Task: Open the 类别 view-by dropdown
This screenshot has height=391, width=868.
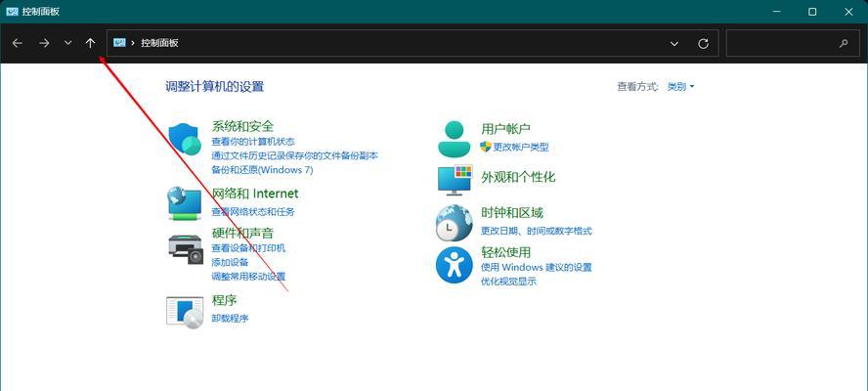Action: click(680, 86)
